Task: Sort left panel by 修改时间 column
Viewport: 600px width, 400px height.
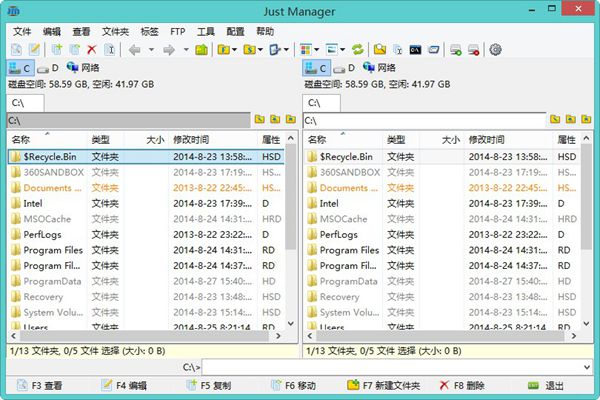Action: click(212, 139)
